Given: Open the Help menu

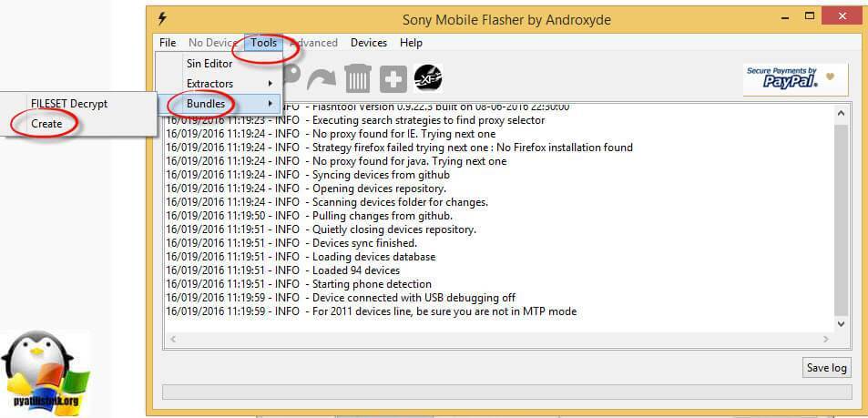Looking at the screenshot, I should pyautogui.click(x=411, y=43).
